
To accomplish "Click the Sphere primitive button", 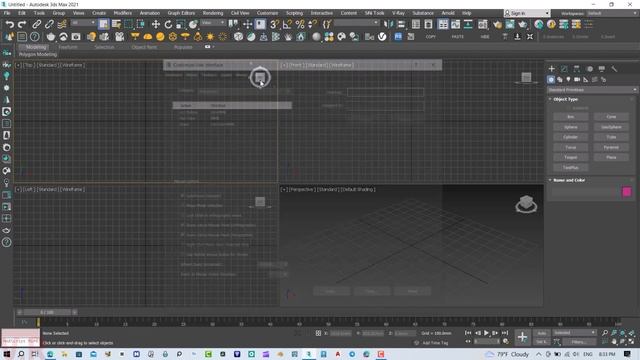I will 571,127.
